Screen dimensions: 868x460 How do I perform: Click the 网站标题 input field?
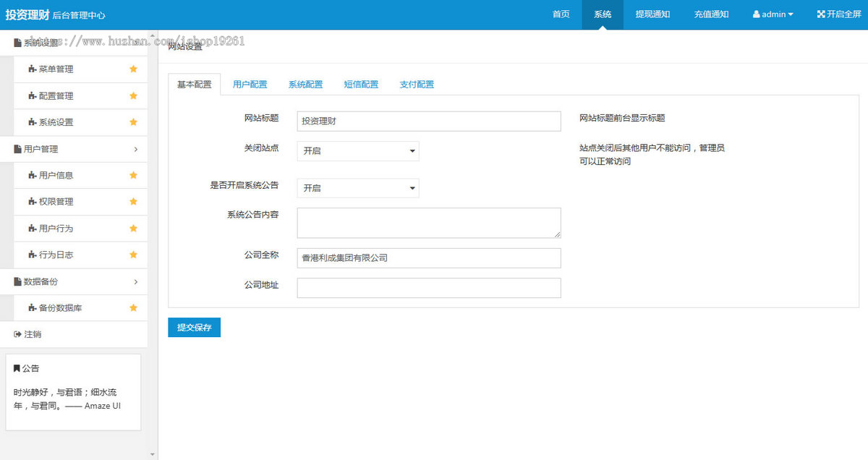(429, 122)
